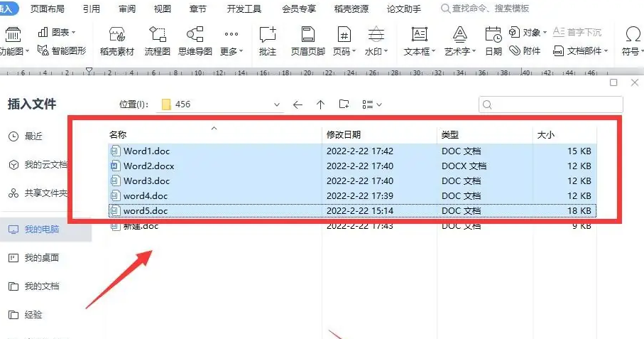Switch to the 引用 tab
Viewport: 644px width, 339px height.
91,9
